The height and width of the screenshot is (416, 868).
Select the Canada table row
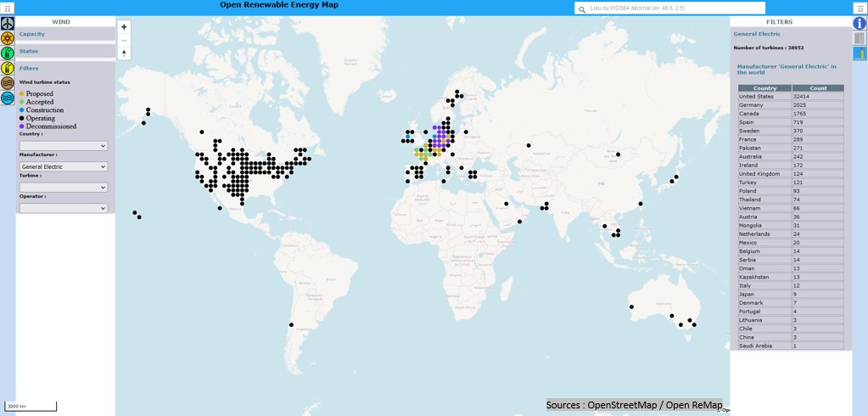[x=791, y=114]
